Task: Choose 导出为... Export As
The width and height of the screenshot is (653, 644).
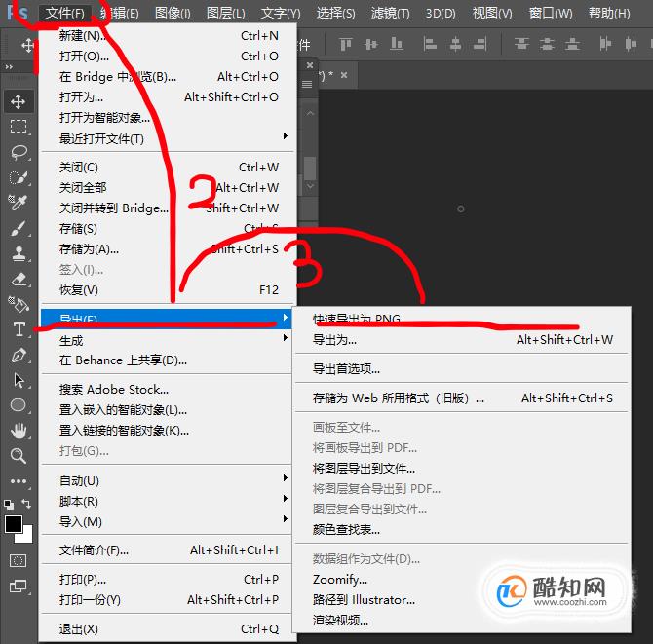Action: pyautogui.click(x=461, y=340)
